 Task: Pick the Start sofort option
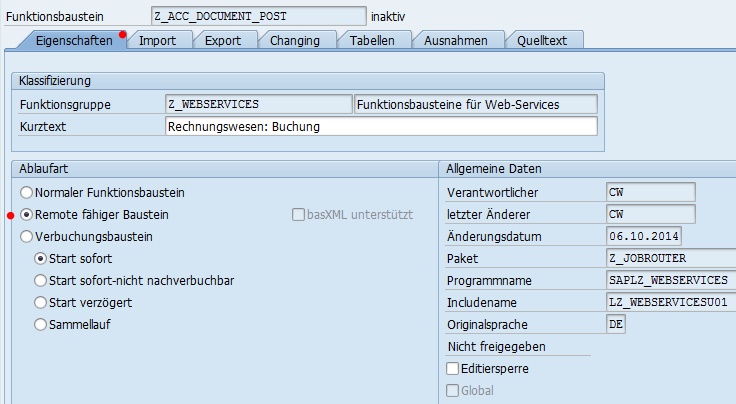(41, 259)
